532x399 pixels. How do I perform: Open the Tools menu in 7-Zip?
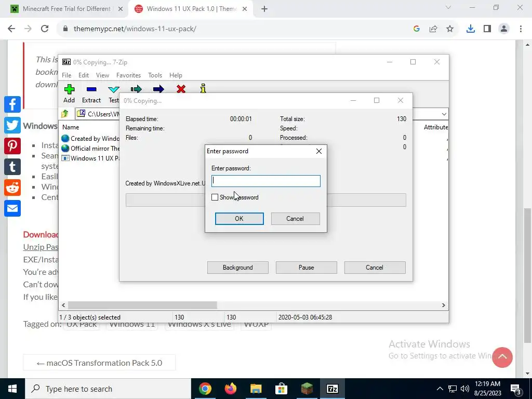tap(155, 75)
